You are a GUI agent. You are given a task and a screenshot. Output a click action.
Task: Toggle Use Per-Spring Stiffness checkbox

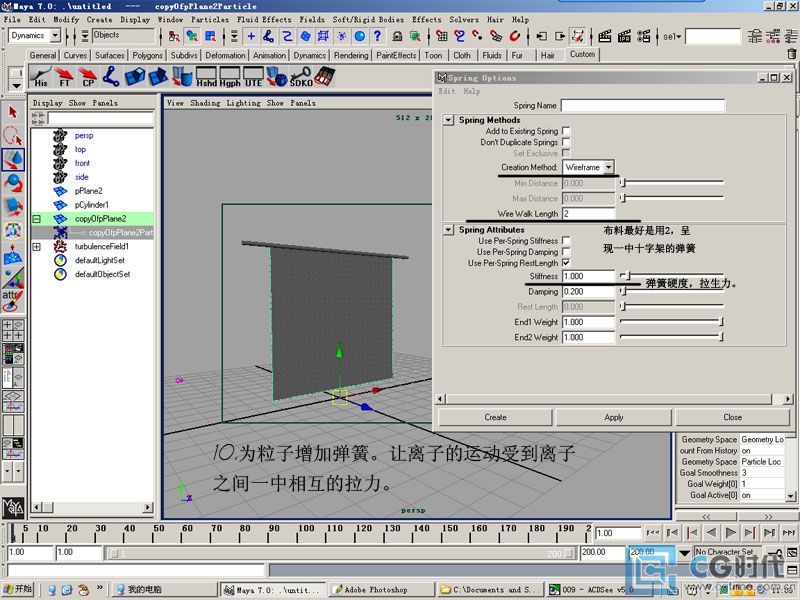(566, 240)
